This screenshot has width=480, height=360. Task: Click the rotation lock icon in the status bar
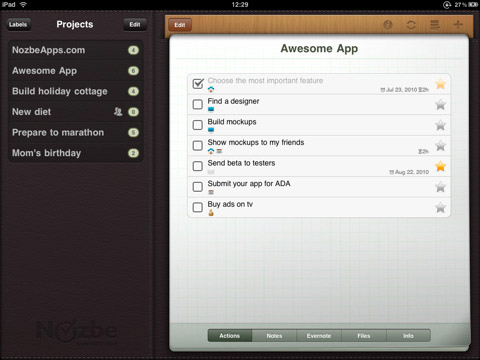447,4
